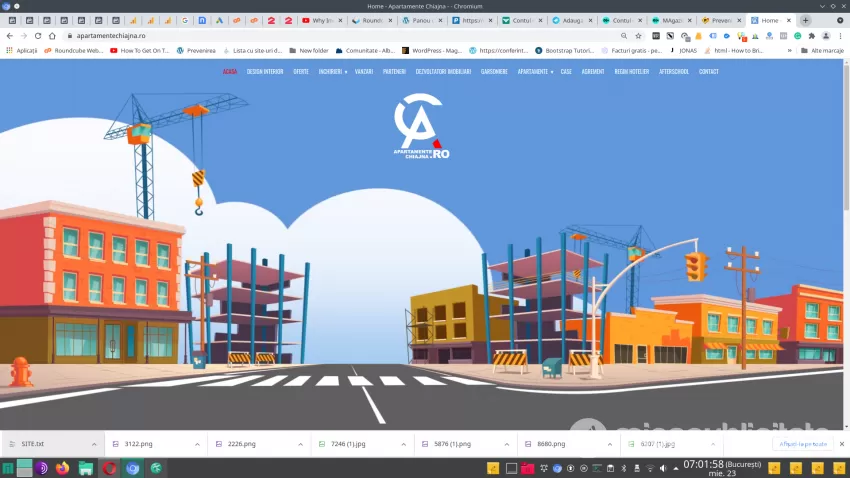Image resolution: width=850 pixels, height=478 pixels.
Task: Switch to the Preveni tab
Action: coord(722,21)
